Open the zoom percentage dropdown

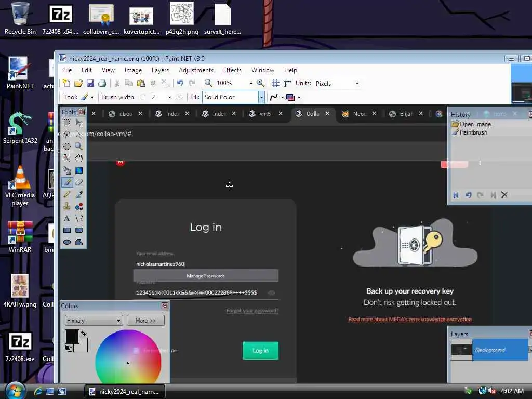pyautogui.click(x=251, y=83)
